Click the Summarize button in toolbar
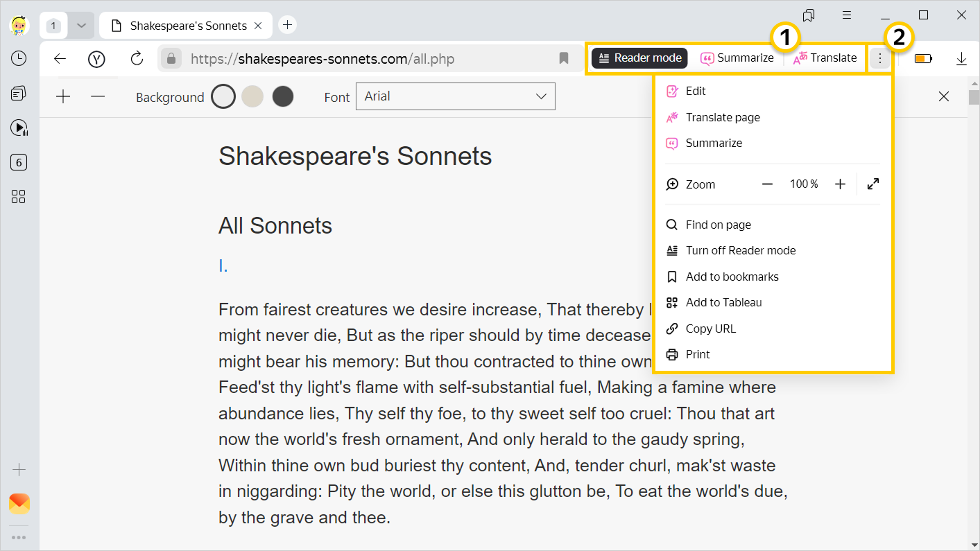Image resolution: width=980 pixels, height=551 pixels. [737, 58]
